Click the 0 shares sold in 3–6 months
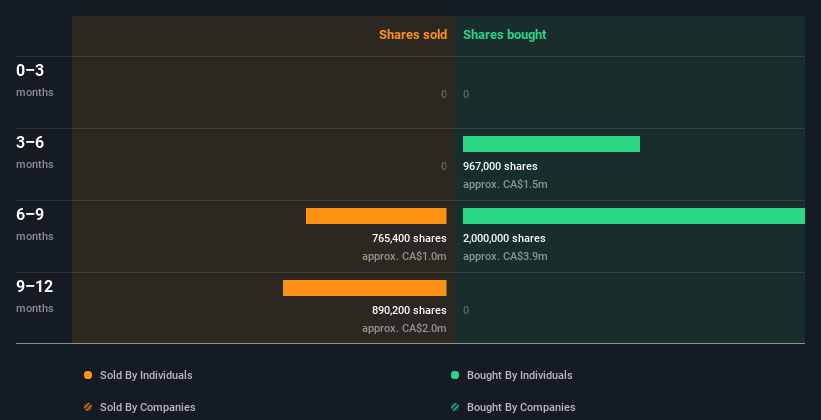The height and width of the screenshot is (420, 821). [x=444, y=167]
